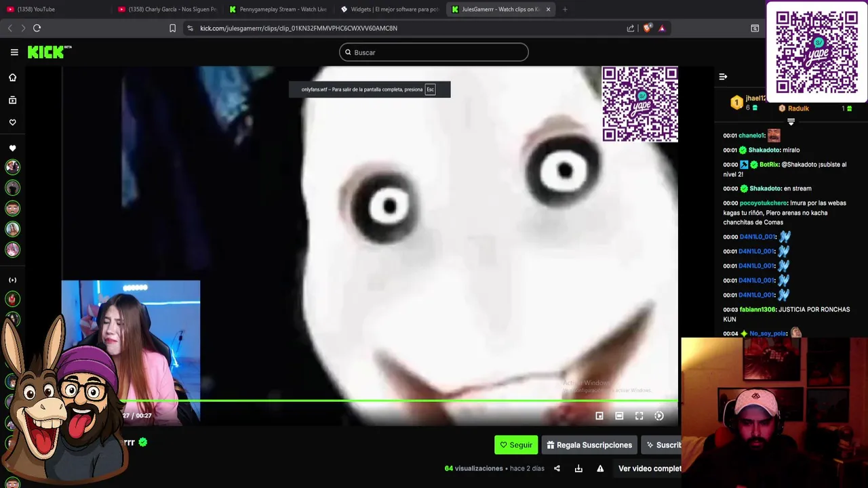Open the Brave Shields icon
The height and width of the screenshot is (488, 868).
(x=648, y=28)
